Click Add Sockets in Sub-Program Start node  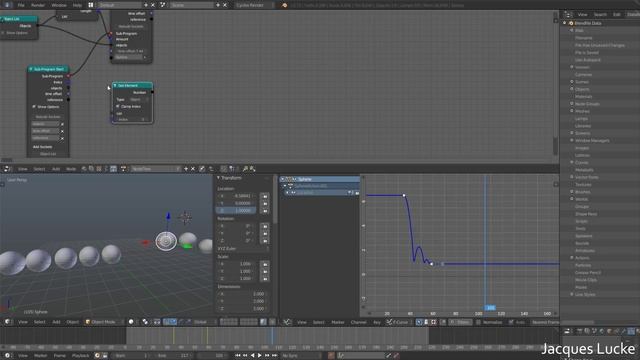(42, 147)
